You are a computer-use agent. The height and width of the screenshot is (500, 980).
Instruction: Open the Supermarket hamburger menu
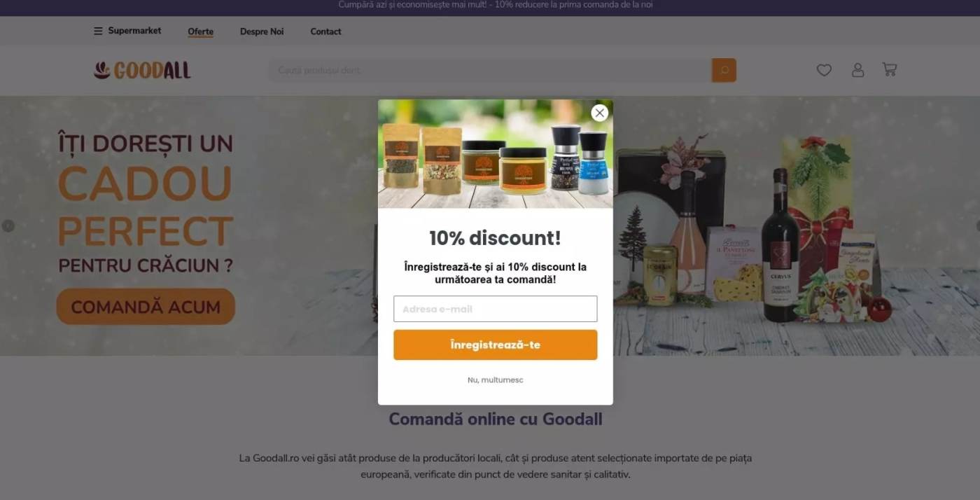(x=127, y=31)
